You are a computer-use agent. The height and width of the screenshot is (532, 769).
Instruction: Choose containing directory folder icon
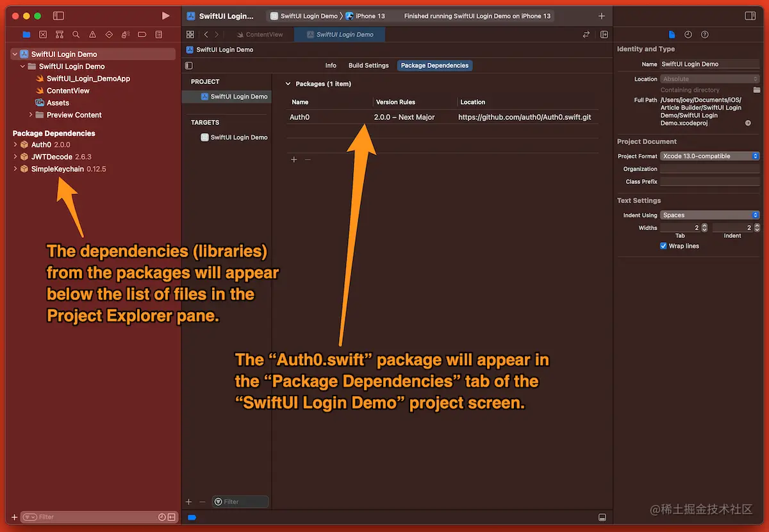point(757,90)
